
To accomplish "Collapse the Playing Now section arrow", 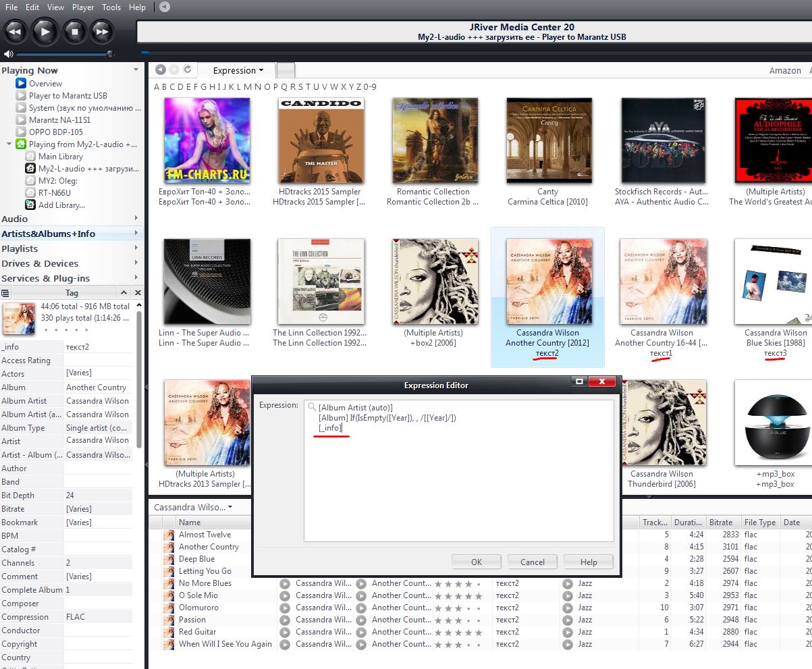I will pyautogui.click(x=136, y=70).
